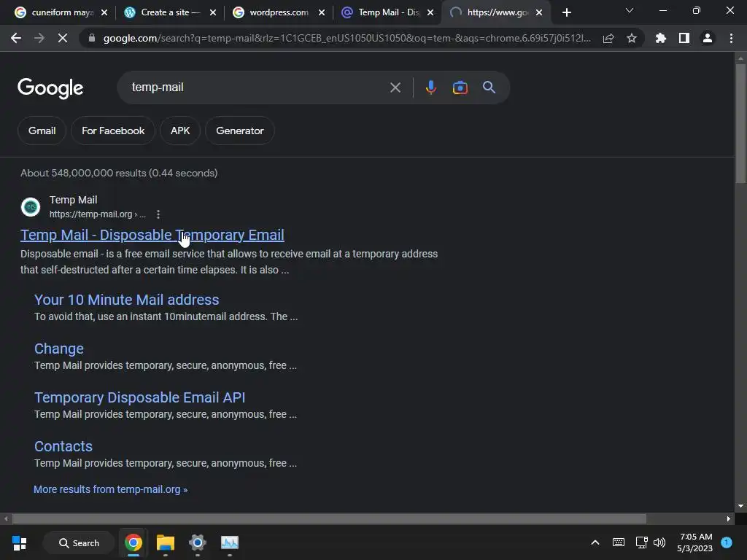The width and height of the screenshot is (747, 560).
Task: Select the APK filter chip
Action: (180, 131)
